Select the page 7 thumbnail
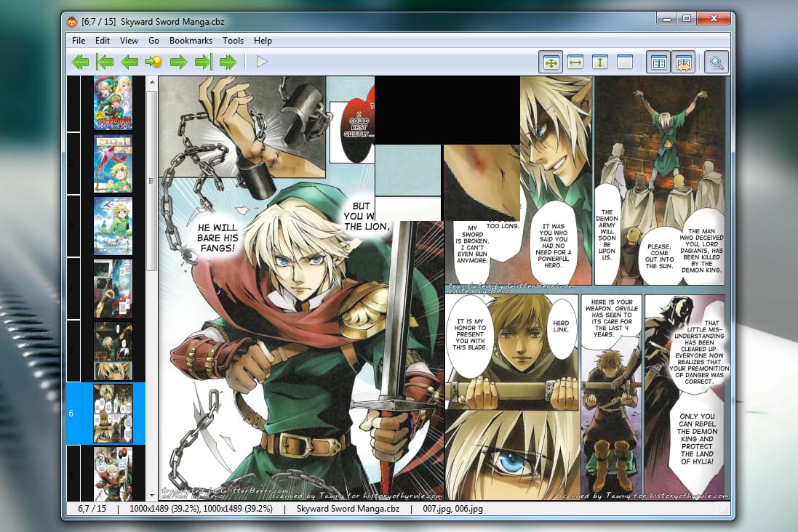Viewport: 798px width, 532px height. point(113,474)
